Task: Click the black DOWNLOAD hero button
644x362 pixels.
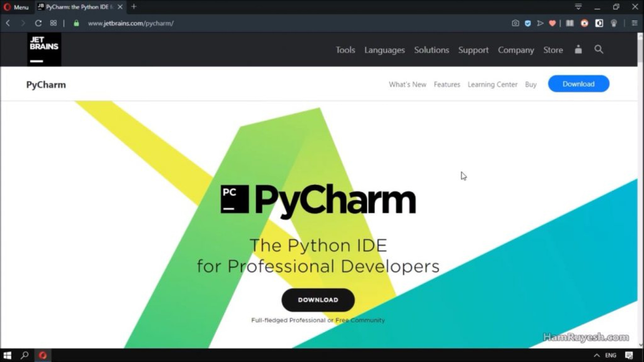Action: point(318,300)
